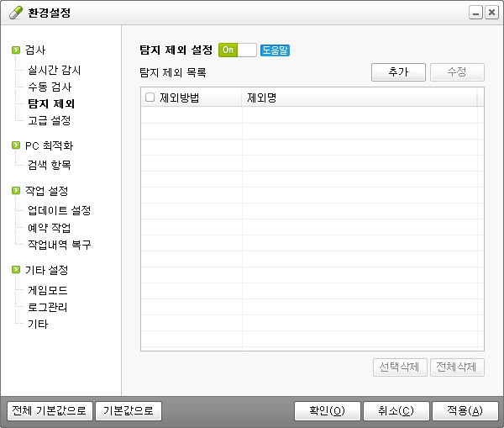This screenshot has height=428, width=504.
Task: Go to 고급 설정 under 검사
Action: [50, 120]
